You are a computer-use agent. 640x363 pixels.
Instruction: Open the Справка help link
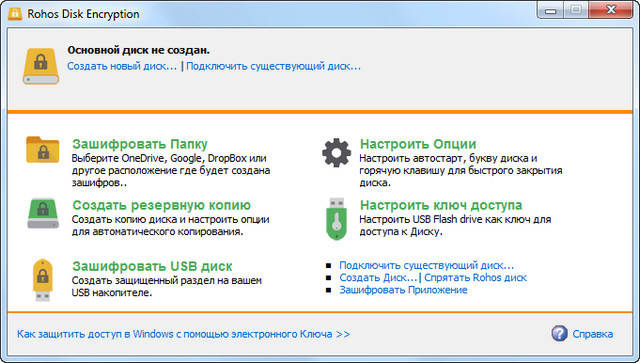[x=593, y=334]
